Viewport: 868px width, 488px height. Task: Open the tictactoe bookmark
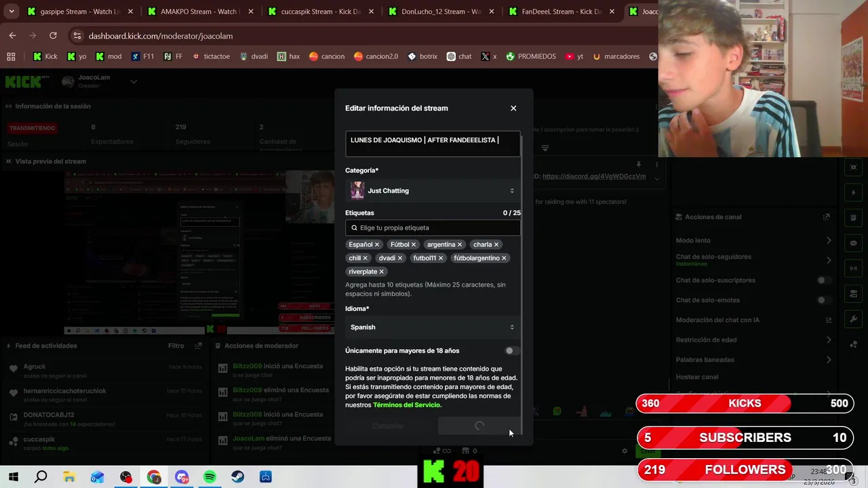211,57
